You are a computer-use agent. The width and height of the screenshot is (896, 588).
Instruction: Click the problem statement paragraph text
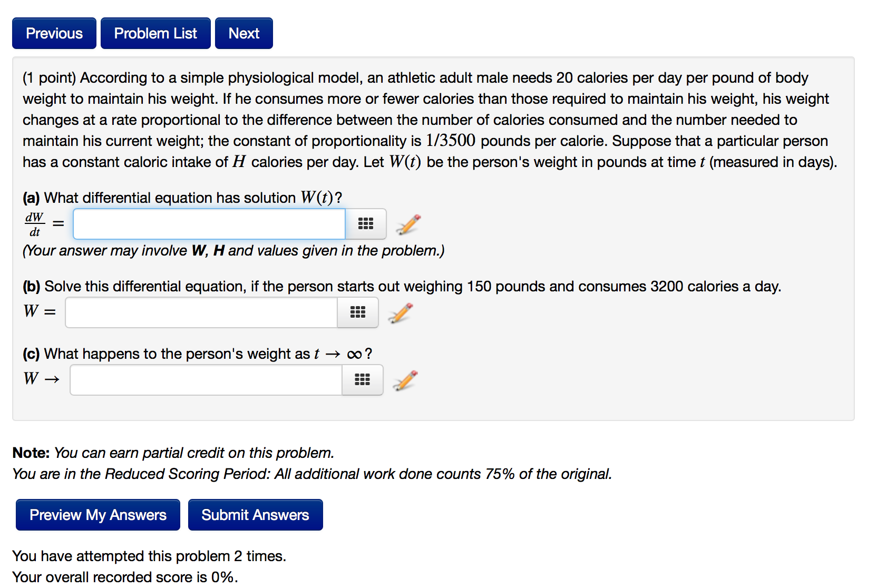[x=430, y=120]
